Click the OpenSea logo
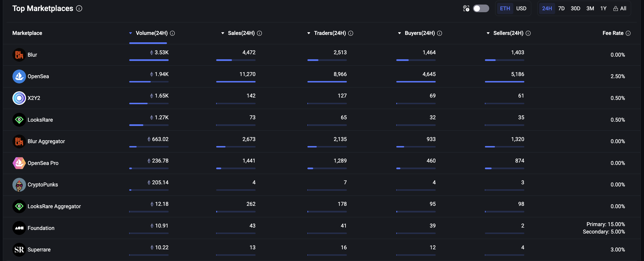Screen dimensions: 644x261 tap(19, 76)
